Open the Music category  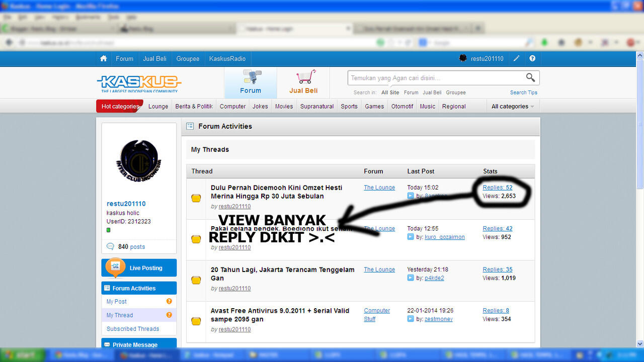coord(427,106)
